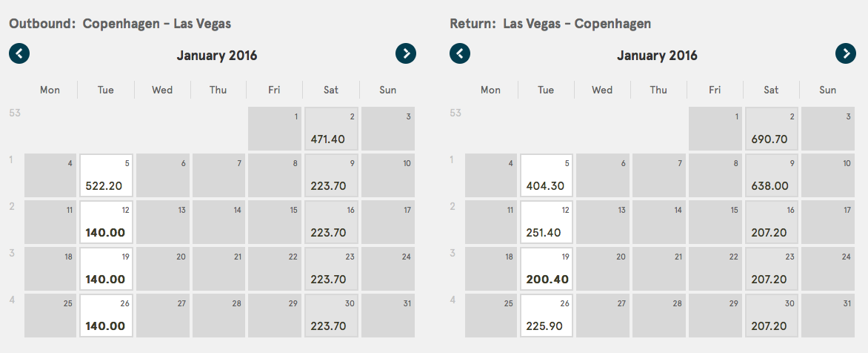Go to previous month in Return calendar
This screenshot has width=868, height=353.
coord(460,53)
